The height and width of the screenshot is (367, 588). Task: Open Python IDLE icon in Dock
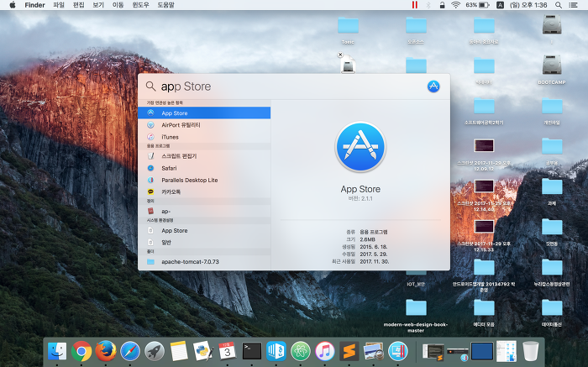[203, 352]
